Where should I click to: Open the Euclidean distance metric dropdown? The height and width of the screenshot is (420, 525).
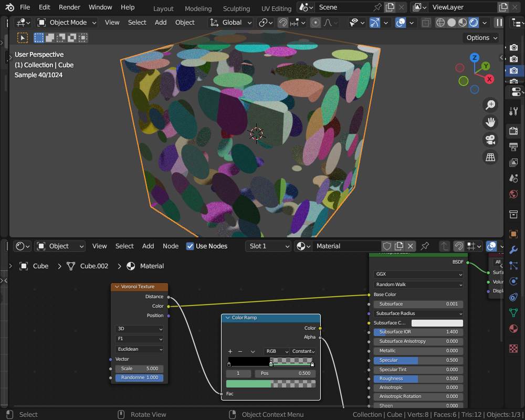click(x=139, y=349)
